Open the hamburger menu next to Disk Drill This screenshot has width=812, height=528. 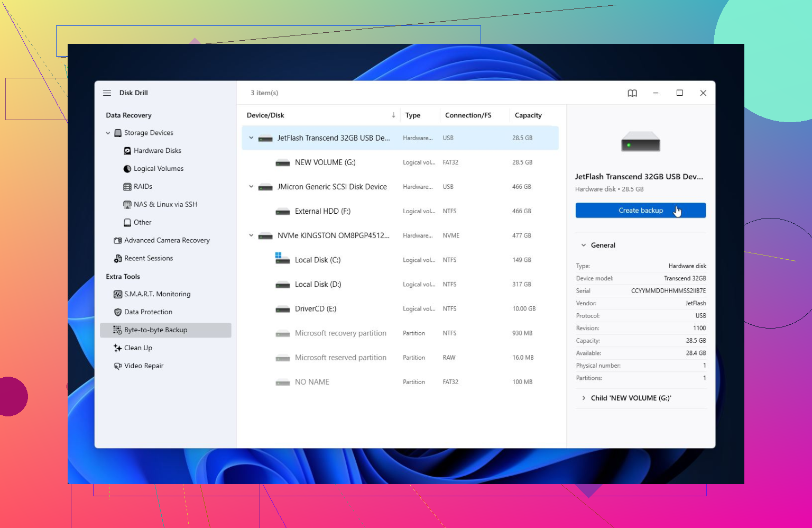coord(107,93)
